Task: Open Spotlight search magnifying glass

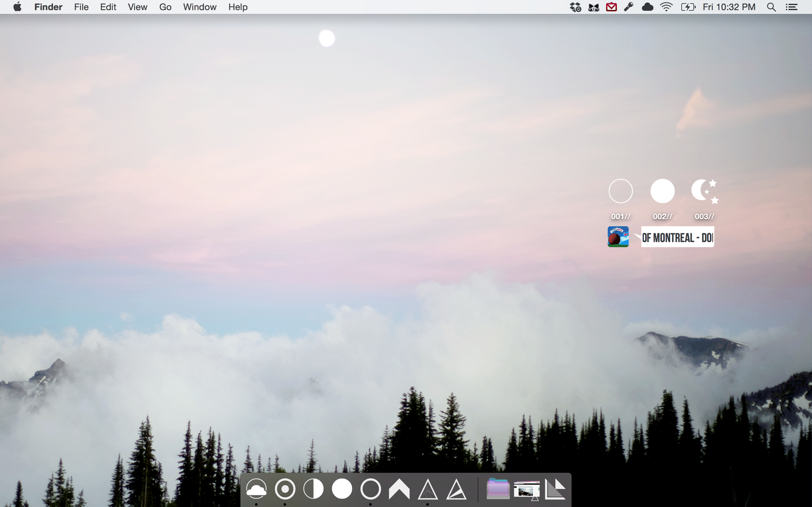Action: tap(771, 7)
